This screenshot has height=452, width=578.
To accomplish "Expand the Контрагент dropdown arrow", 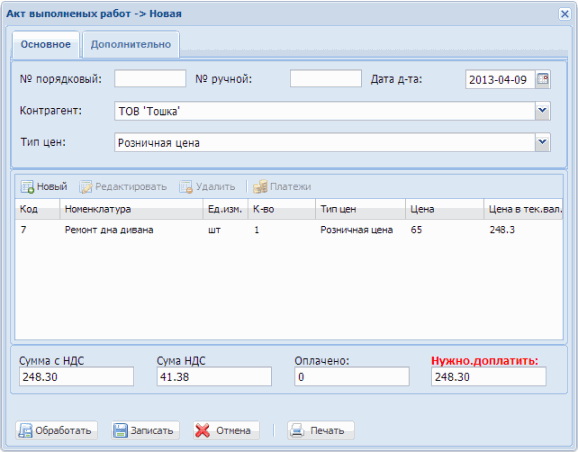I will tap(543, 111).
